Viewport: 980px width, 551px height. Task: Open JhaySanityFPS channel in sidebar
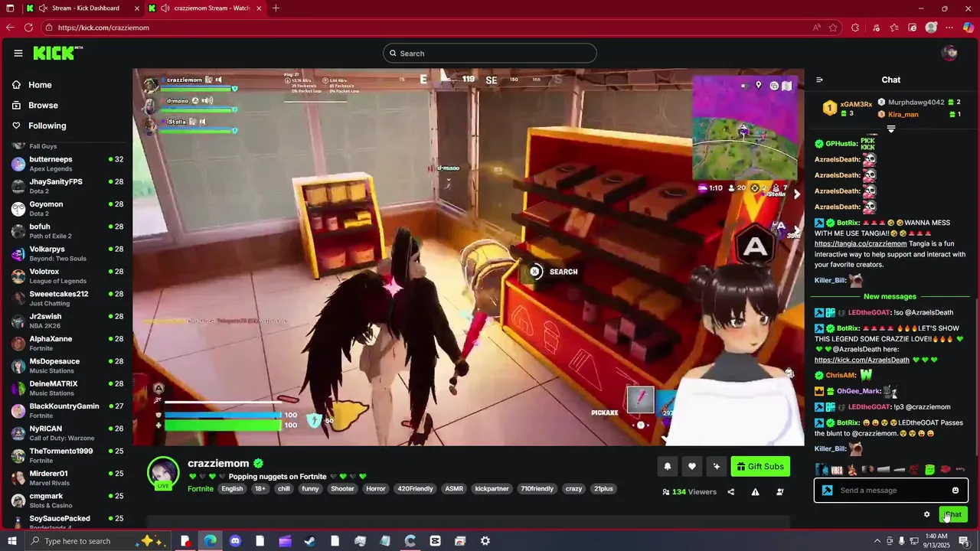click(x=67, y=186)
